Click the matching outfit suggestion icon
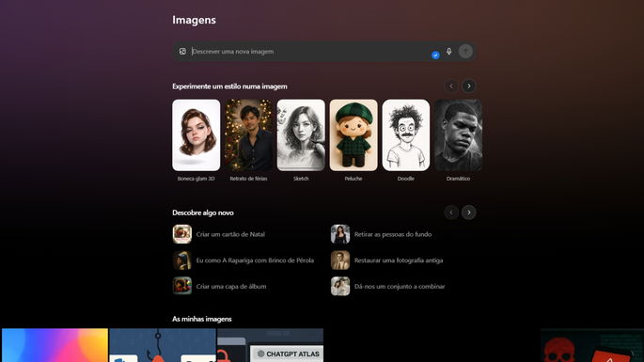The image size is (644, 362). point(340,287)
